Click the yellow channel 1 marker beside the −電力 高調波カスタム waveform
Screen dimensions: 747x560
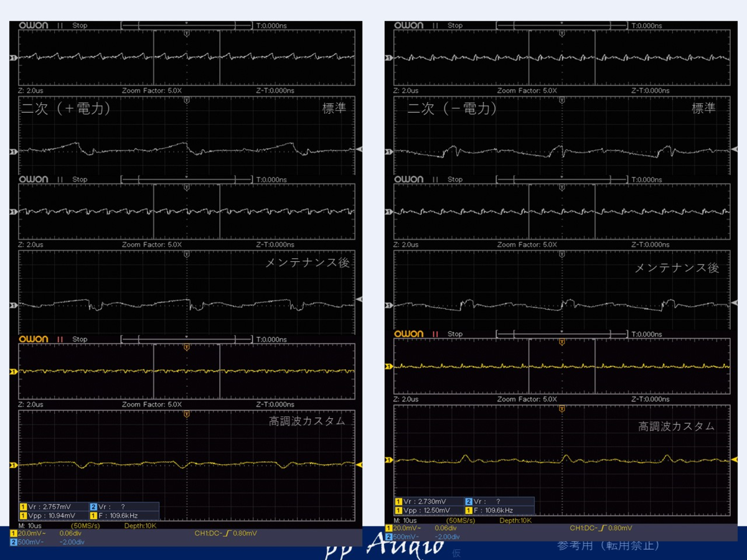tap(388, 460)
